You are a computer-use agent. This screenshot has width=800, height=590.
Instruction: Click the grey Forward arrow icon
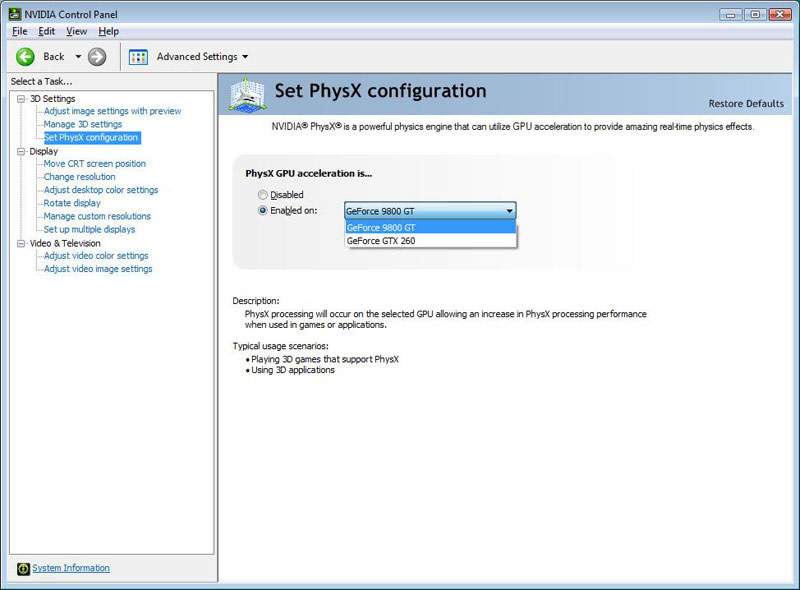(x=97, y=57)
